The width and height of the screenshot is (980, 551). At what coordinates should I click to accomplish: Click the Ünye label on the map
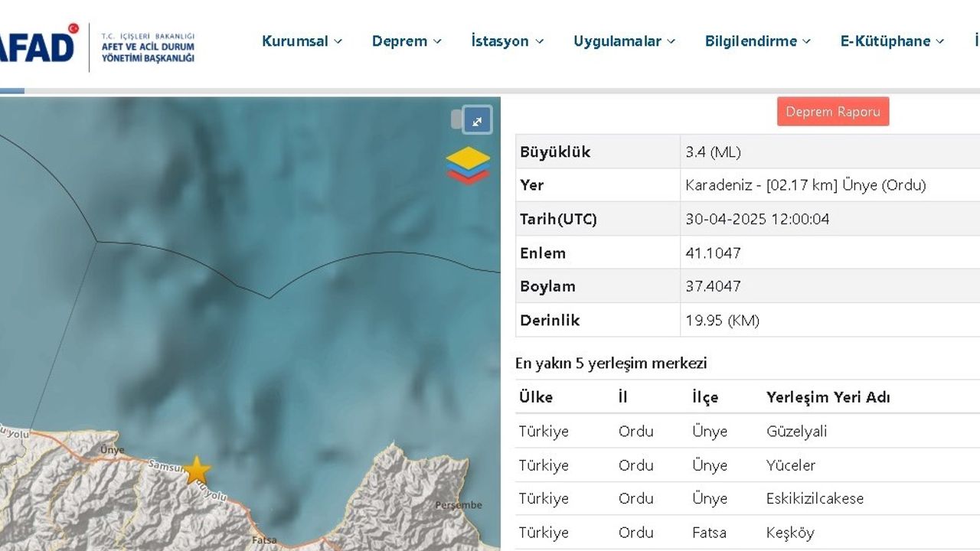[112, 450]
